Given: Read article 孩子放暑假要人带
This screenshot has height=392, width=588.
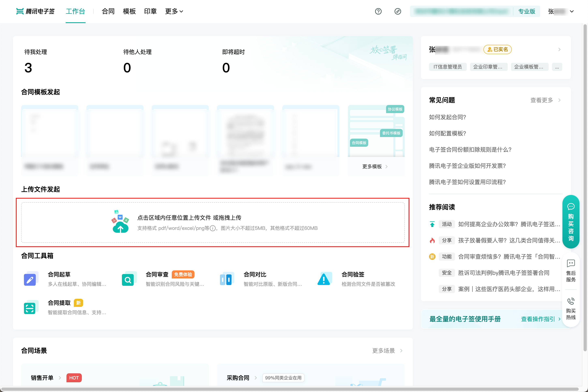Looking at the screenshot, I should (509, 240).
